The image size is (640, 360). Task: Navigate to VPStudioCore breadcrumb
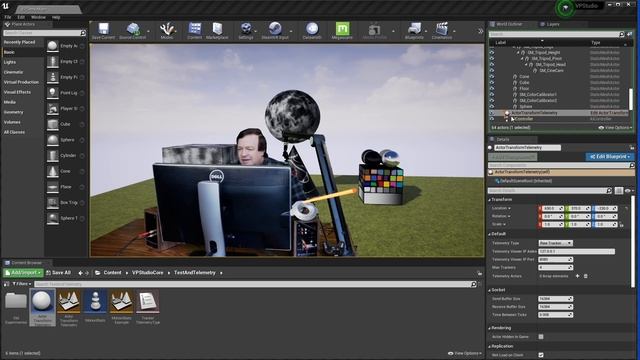147,273
